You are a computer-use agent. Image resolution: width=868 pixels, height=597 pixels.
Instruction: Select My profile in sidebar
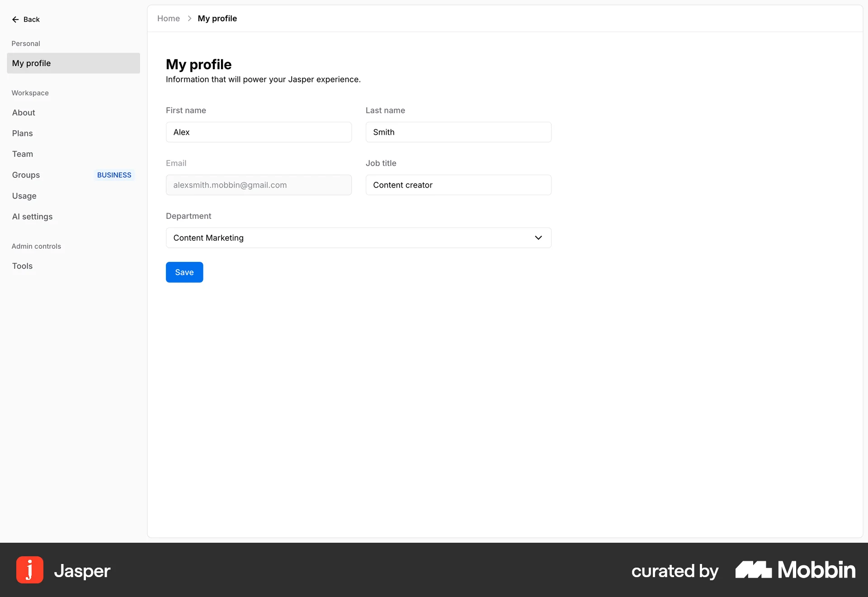point(73,63)
